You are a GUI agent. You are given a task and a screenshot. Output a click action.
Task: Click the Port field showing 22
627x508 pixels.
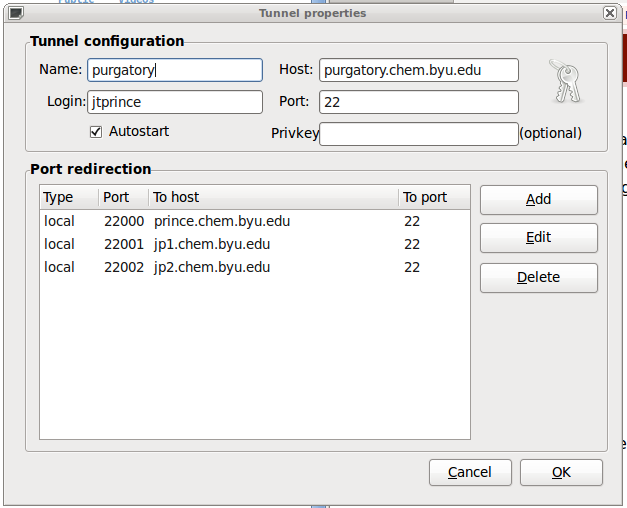click(x=418, y=102)
